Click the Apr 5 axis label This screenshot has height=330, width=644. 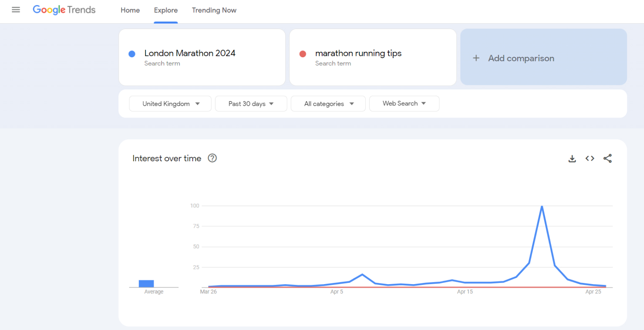point(337,292)
